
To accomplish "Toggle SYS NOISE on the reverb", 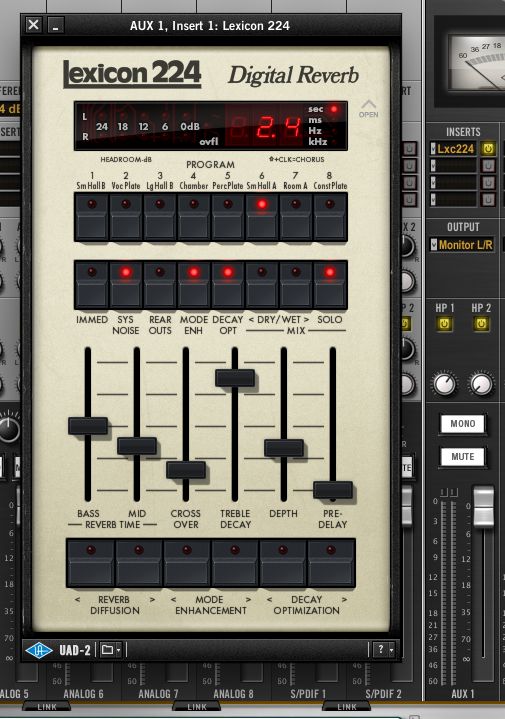I will 126,285.
